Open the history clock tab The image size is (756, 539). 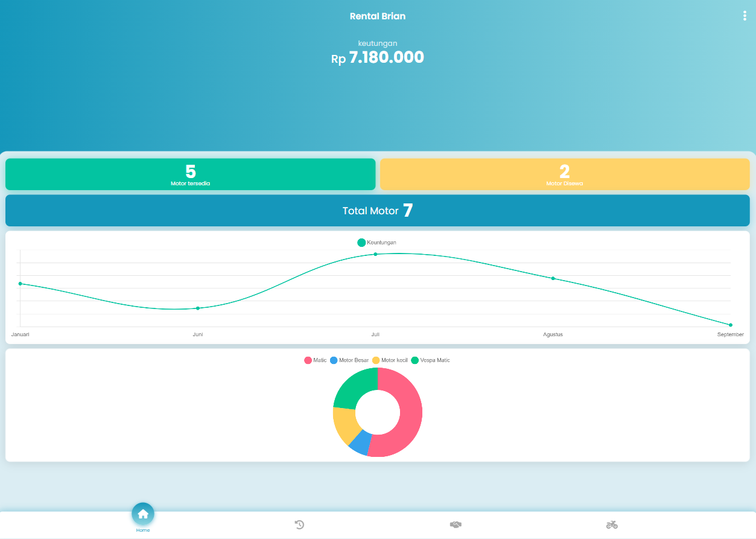tap(299, 525)
